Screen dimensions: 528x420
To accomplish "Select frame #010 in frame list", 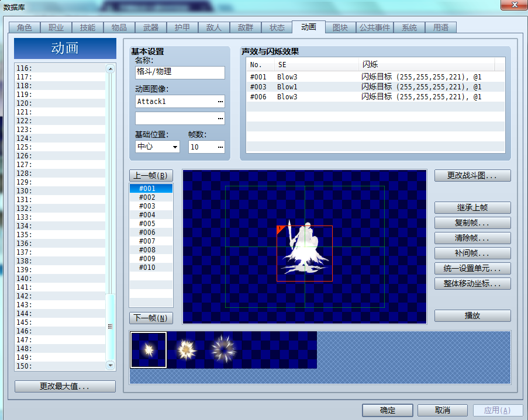I will pos(151,267).
